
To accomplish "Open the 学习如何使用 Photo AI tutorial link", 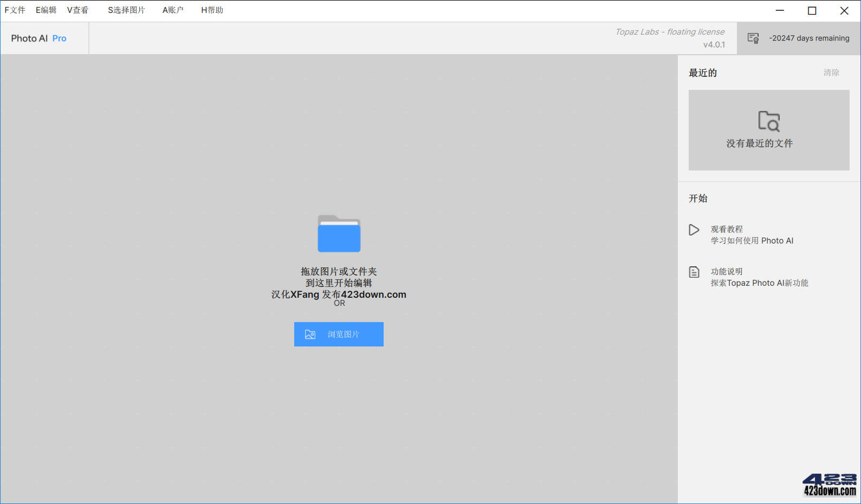I will [x=752, y=241].
